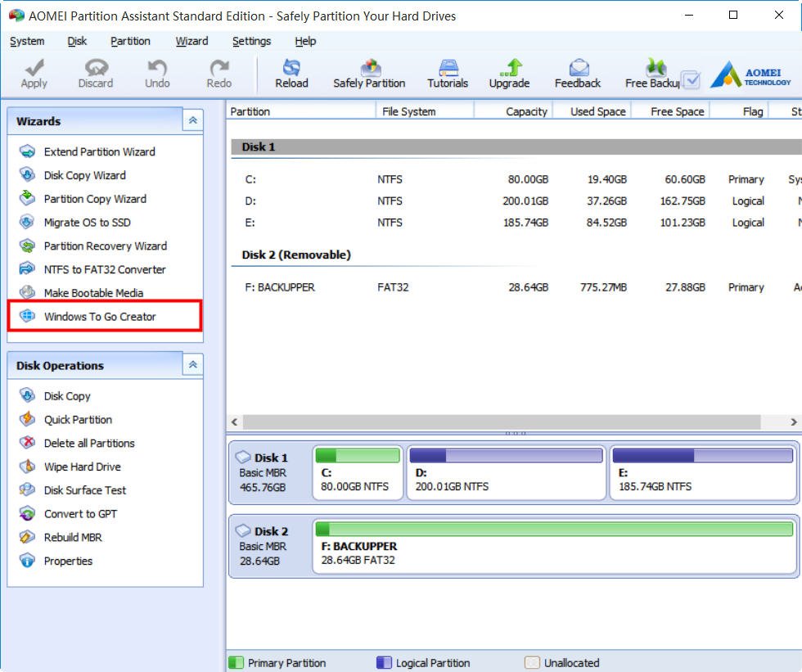Open Windows To Go Creator icon

click(27, 316)
